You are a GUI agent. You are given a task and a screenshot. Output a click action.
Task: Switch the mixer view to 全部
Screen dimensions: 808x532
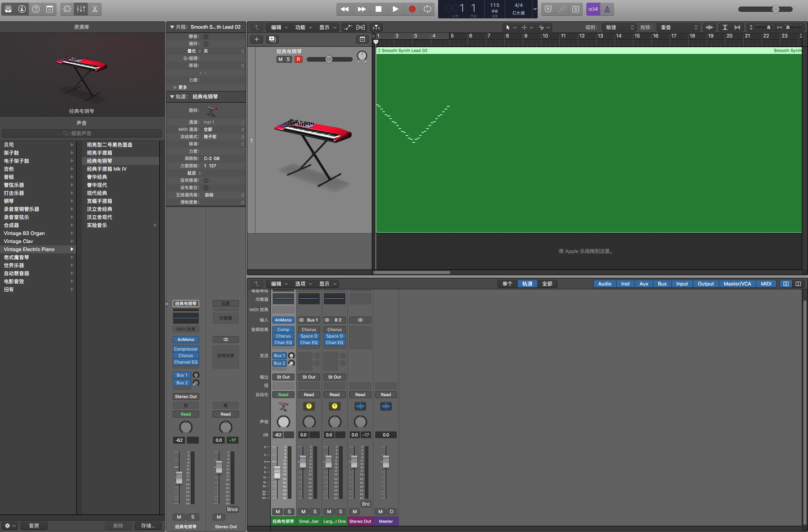click(547, 284)
